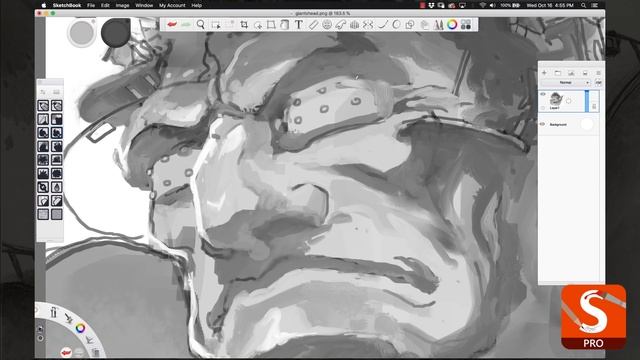Viewport: 640px width, 360px height.
Task: Hide Layer 1 with its eye icon
Action: point(543,94)
